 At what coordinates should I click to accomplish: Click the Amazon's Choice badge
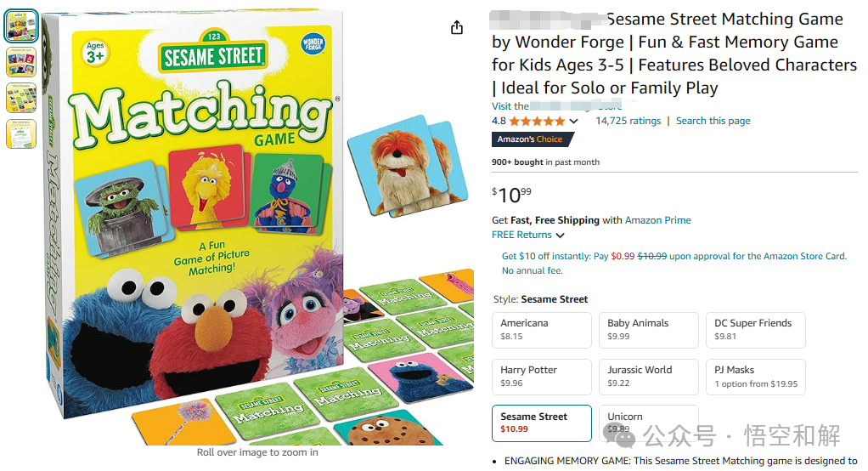click(532, 139)
